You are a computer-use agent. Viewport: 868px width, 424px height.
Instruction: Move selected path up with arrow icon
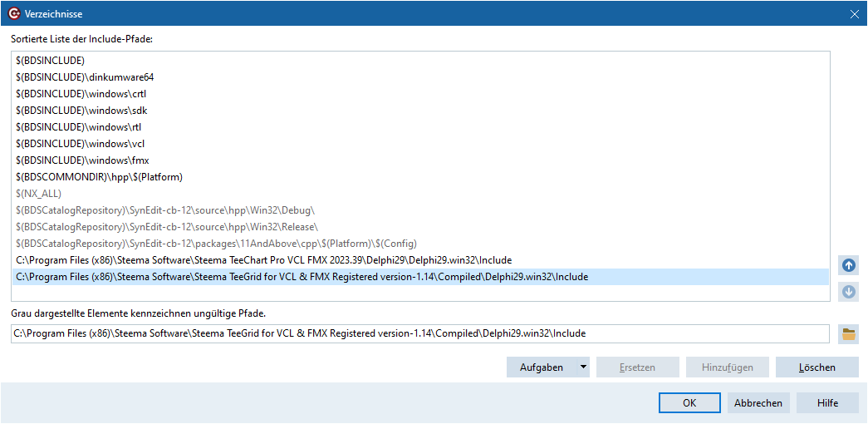(x=848, y=265)
